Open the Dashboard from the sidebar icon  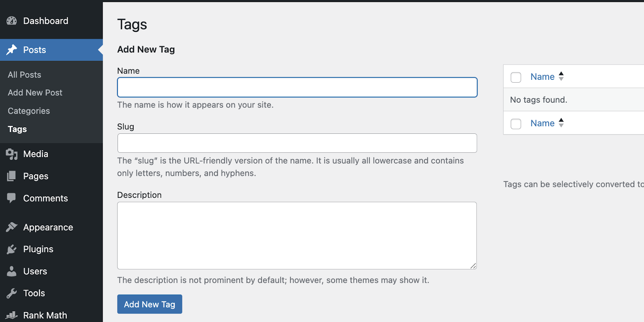click(x=12, y=21)
